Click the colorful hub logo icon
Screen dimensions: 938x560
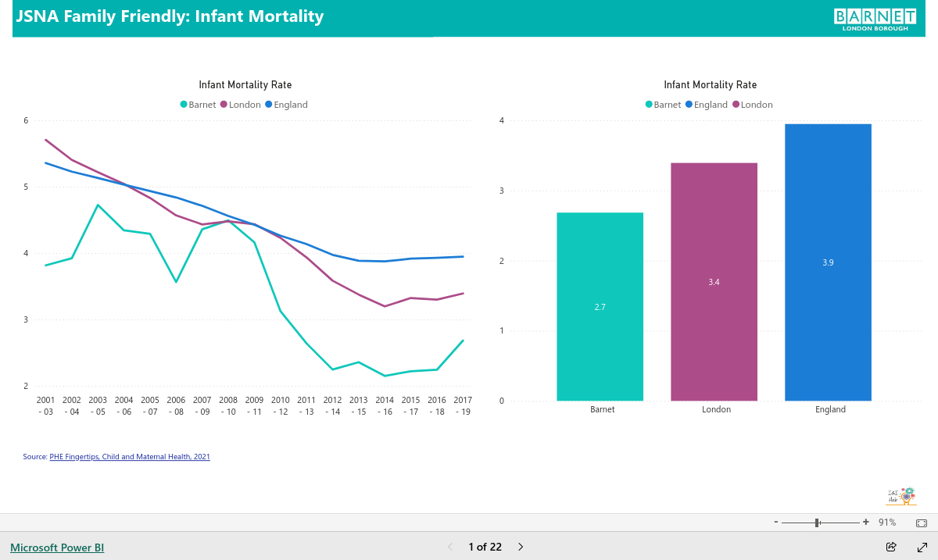tap(900, 497)
